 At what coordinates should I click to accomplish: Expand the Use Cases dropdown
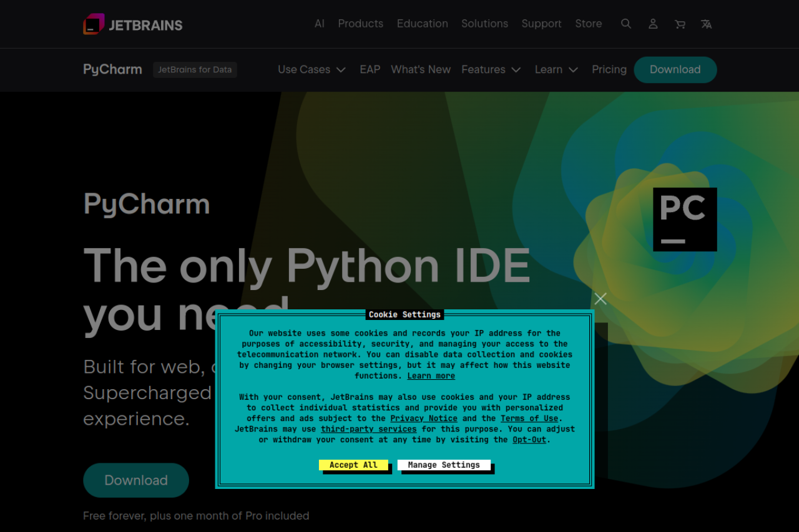click(311, 69)
